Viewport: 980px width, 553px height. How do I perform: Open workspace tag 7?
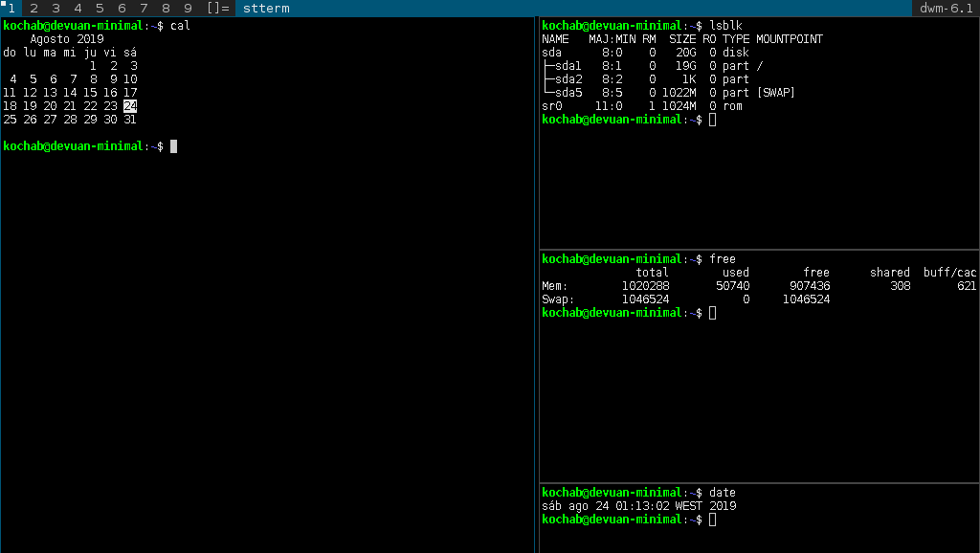click(144, 8)
